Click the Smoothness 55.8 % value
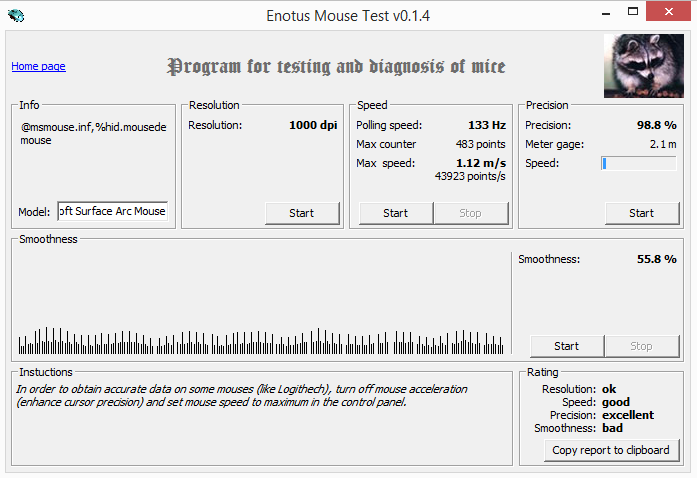Viewport: 697px width, 478px height. click(x=657, y=259)
